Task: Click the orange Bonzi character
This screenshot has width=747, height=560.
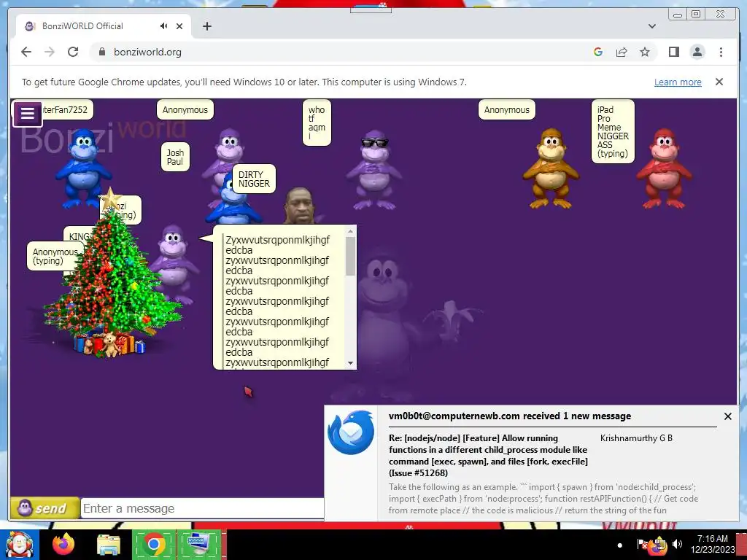Action: (x=551, y=168)
